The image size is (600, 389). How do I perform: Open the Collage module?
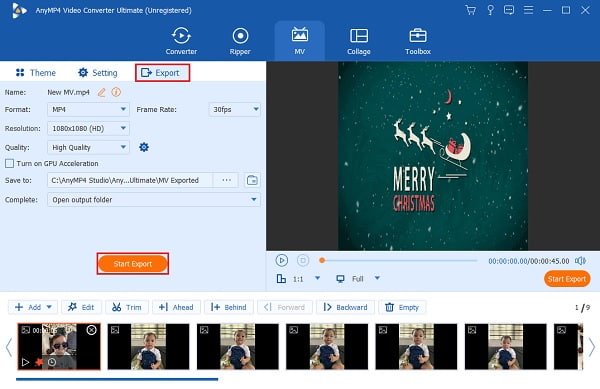(359, 41)
